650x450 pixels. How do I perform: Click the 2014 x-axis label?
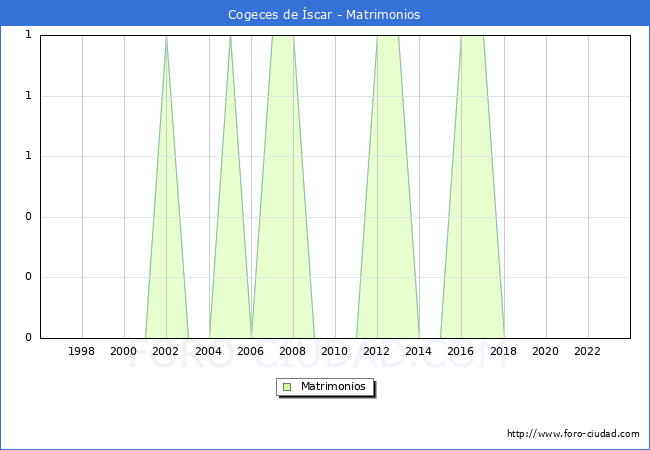419,351
